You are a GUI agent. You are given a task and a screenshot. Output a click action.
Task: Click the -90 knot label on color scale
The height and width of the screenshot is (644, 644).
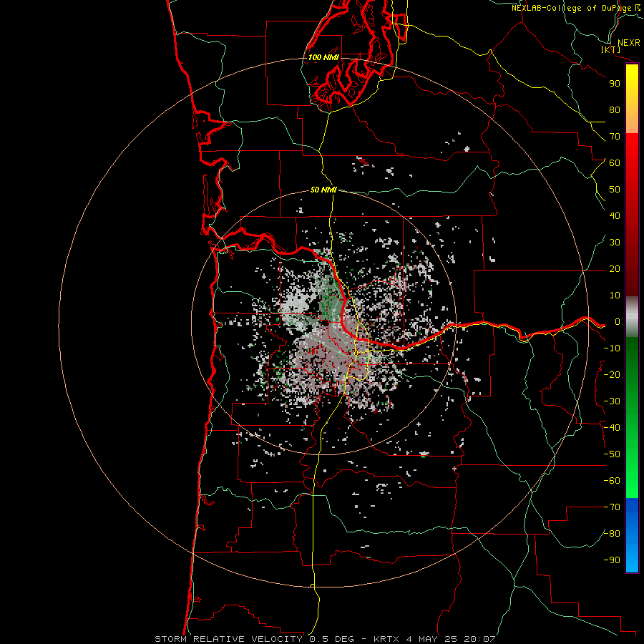[x=612, y=560]
